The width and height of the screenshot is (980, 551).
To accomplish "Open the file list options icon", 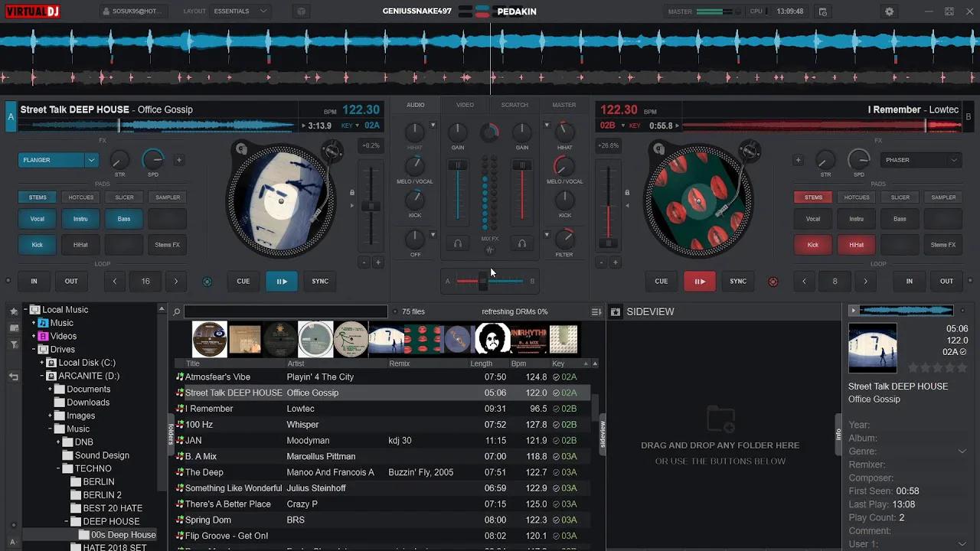I will 596,311.
